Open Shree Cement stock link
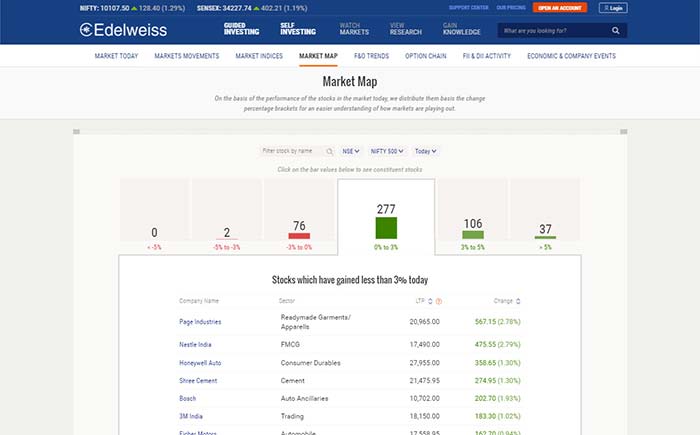This screenshot has height=435, width=700. [198, 381]
